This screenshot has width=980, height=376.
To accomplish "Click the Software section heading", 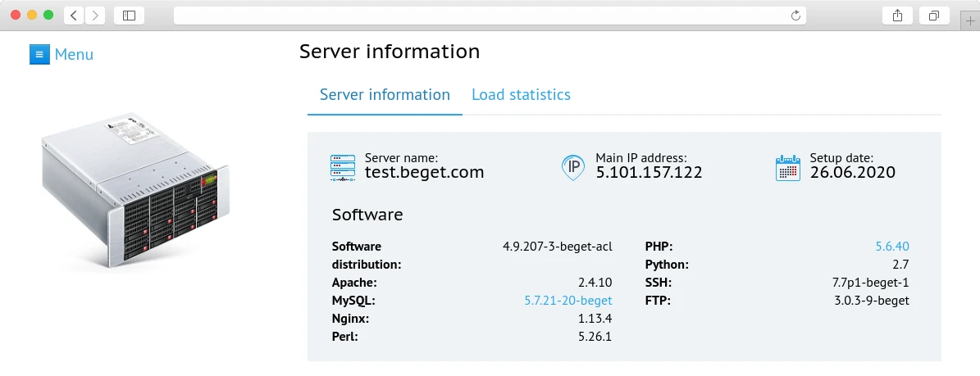I will (x=367, y=215).
